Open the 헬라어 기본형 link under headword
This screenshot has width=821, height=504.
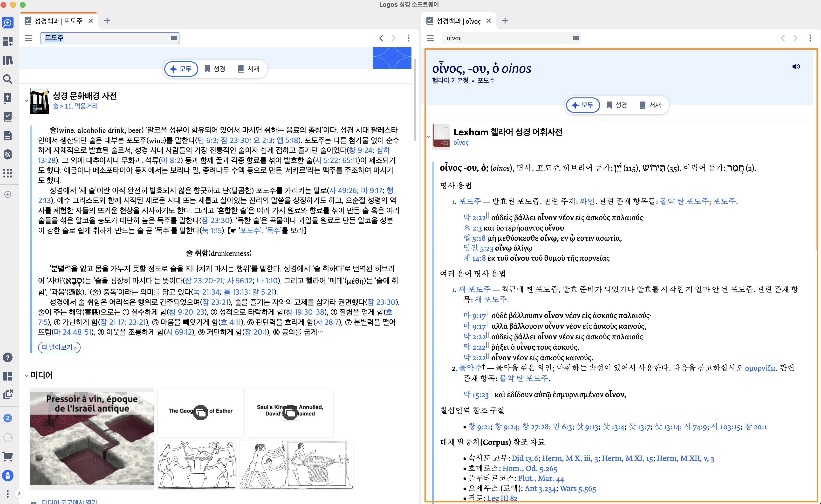click(x=450, y=80)
